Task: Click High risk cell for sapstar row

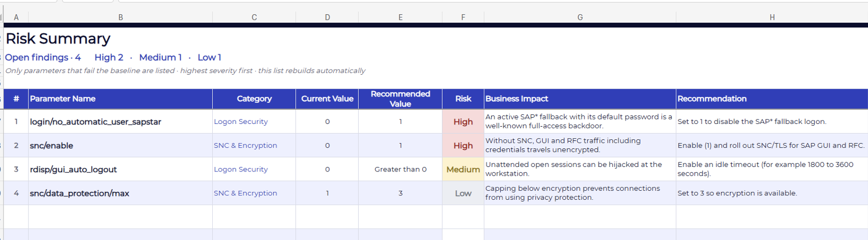Action: click(463, 122)
